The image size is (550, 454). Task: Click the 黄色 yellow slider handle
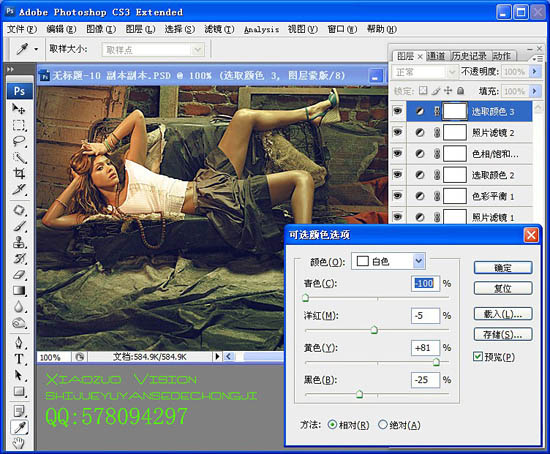(436, 362)
